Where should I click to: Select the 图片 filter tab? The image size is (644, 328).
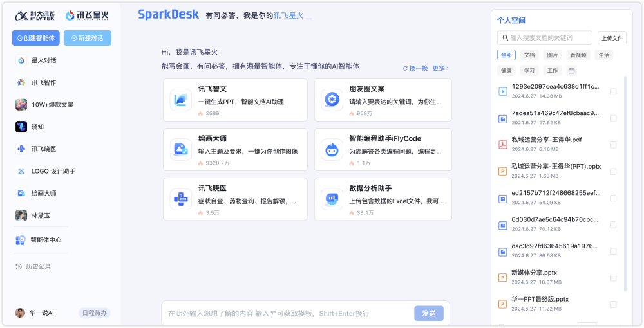click(553, 55)
